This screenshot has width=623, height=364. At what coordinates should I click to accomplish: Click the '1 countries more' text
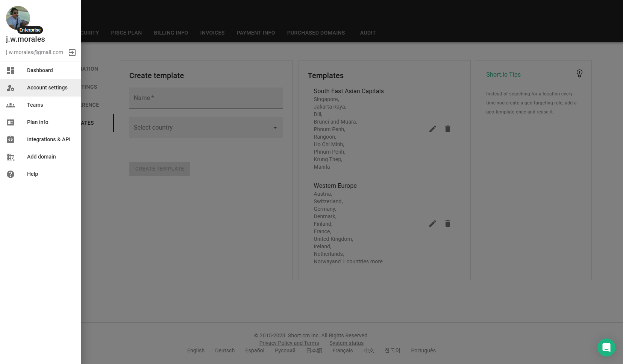[x=362, y=261]
